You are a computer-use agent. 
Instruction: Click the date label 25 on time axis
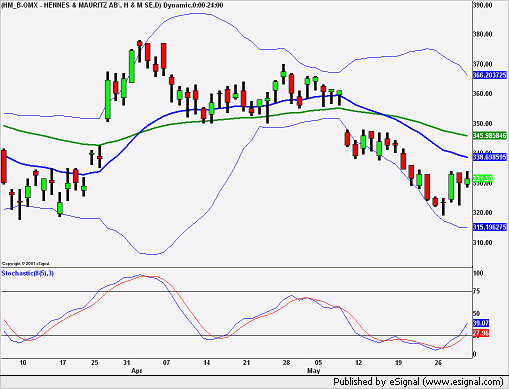pos(95,363)
